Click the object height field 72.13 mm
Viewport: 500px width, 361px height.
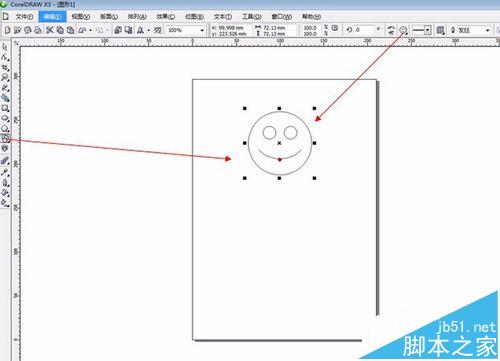274,34
